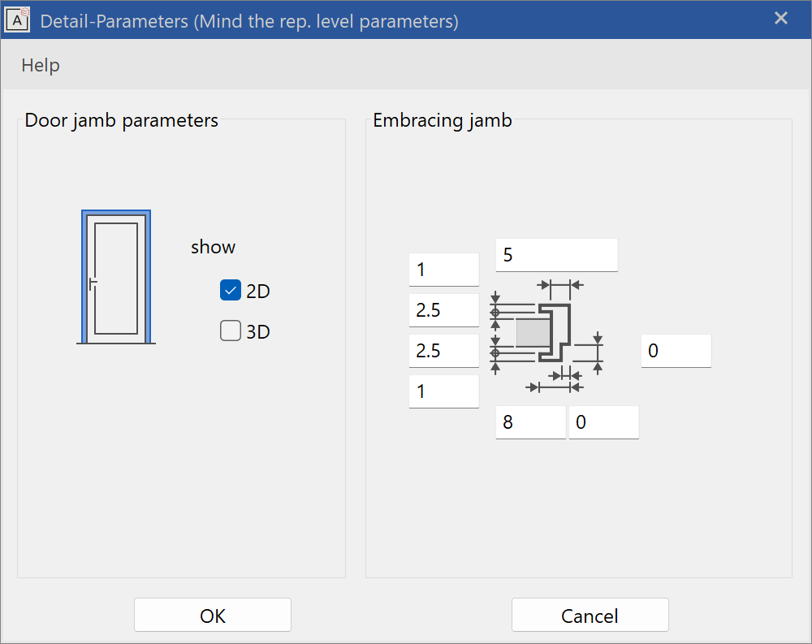Edit the right offset field showing 0
The image size is (812, 644).
pos(676,351)
